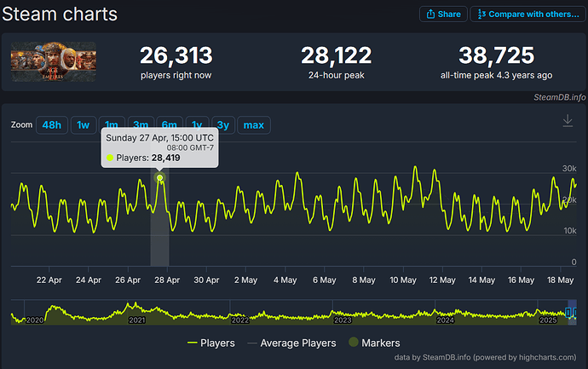Screen dimensions: 588x369
Task: Click the SteamDB.info watermark link
Action: point(560,97)
